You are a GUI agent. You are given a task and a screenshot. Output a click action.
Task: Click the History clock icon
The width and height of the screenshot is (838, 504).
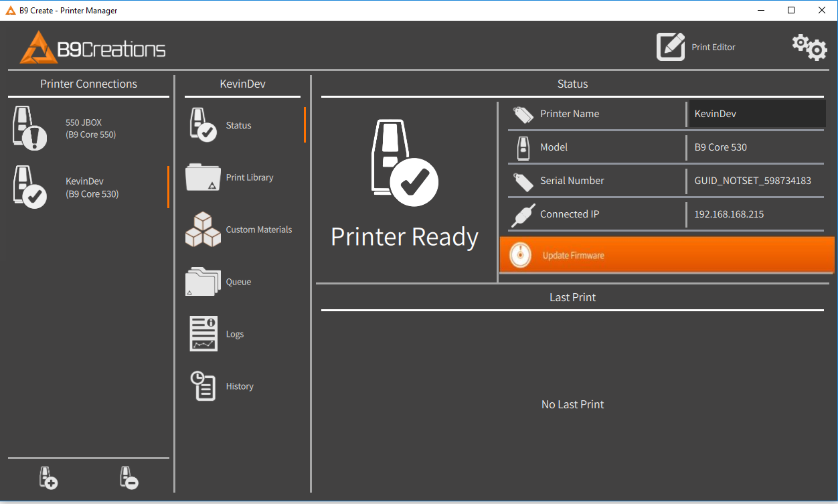pyautogui.click(x=203, y=386)
